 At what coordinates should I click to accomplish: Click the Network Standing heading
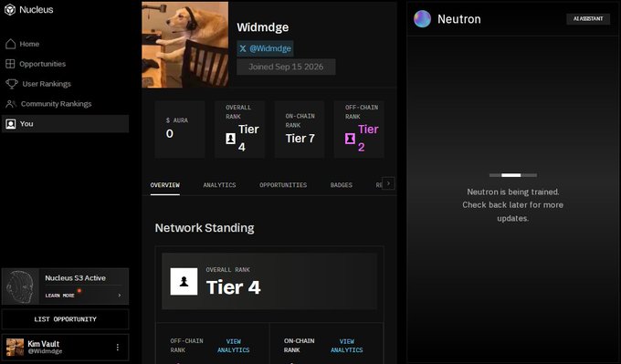tap(205, 228)
